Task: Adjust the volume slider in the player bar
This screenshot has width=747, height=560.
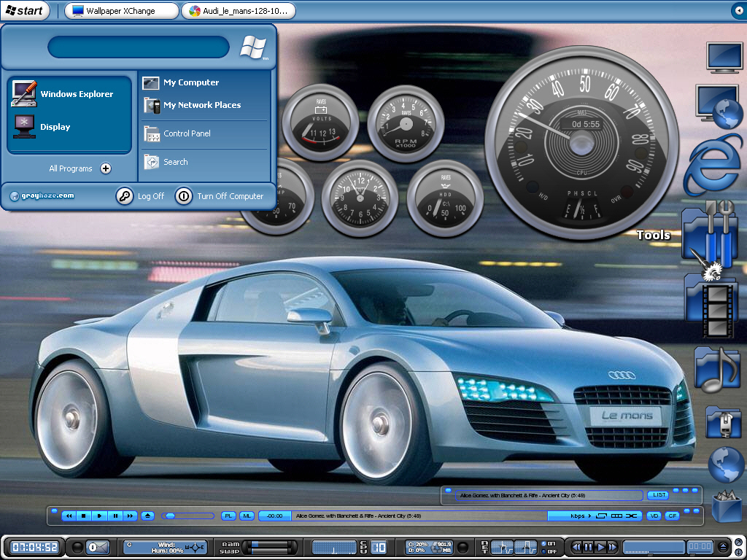Action: [187, 516]
